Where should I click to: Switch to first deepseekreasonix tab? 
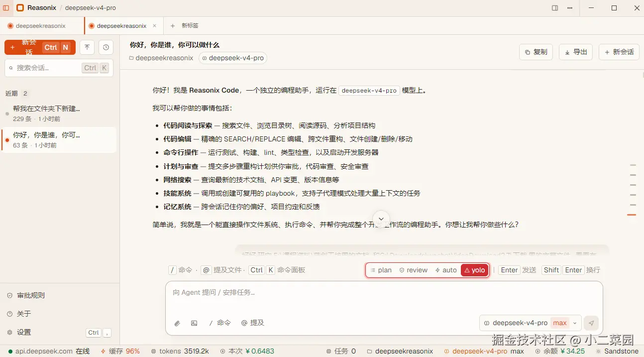point(41,25)
